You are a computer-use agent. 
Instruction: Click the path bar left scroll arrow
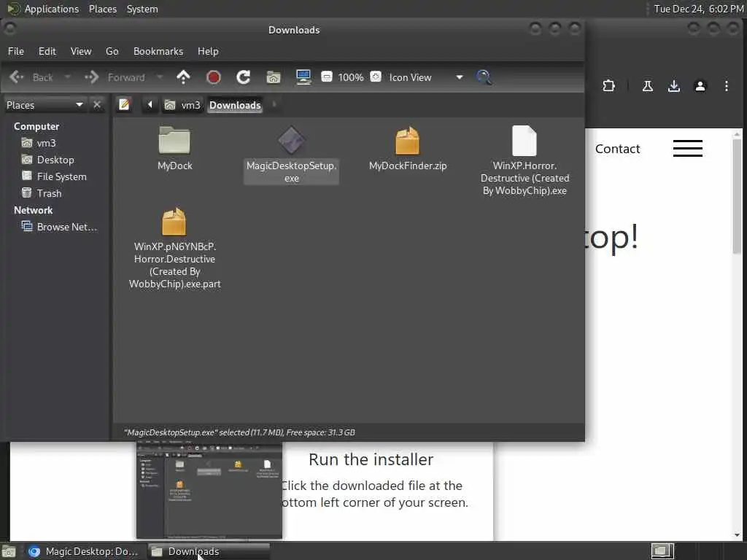click(x=150, y=105)
